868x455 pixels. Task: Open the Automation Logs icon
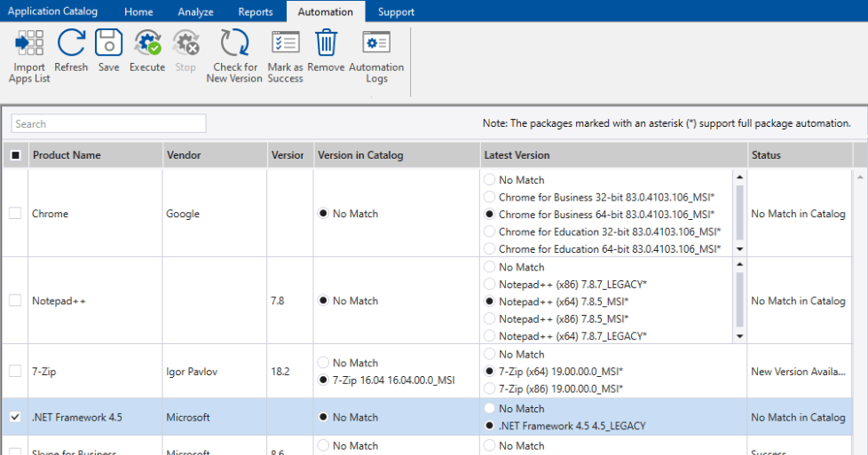coord(376,43)
